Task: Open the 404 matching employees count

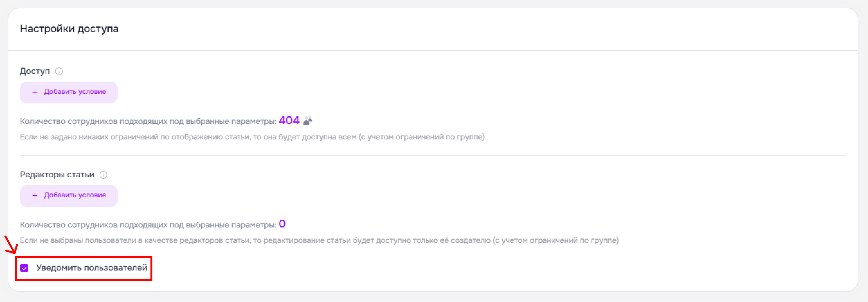Action: [289, 120]
